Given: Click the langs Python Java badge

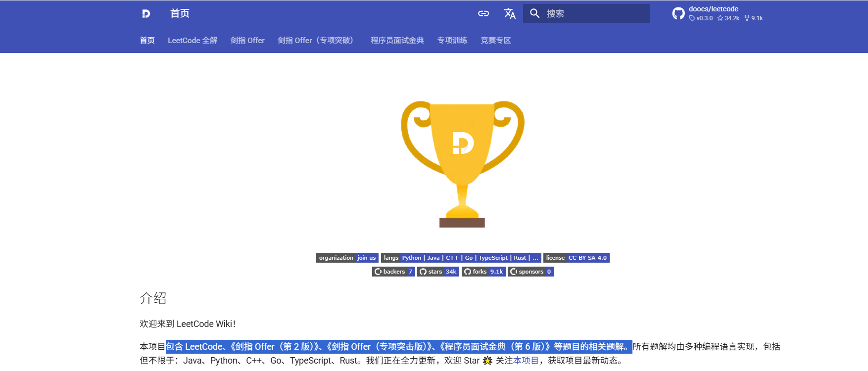Looking at the screenshot, I should click(461, 258).
